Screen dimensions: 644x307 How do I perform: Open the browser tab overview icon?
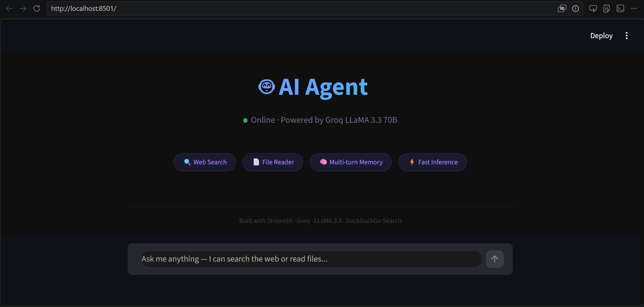coord(562,8)
